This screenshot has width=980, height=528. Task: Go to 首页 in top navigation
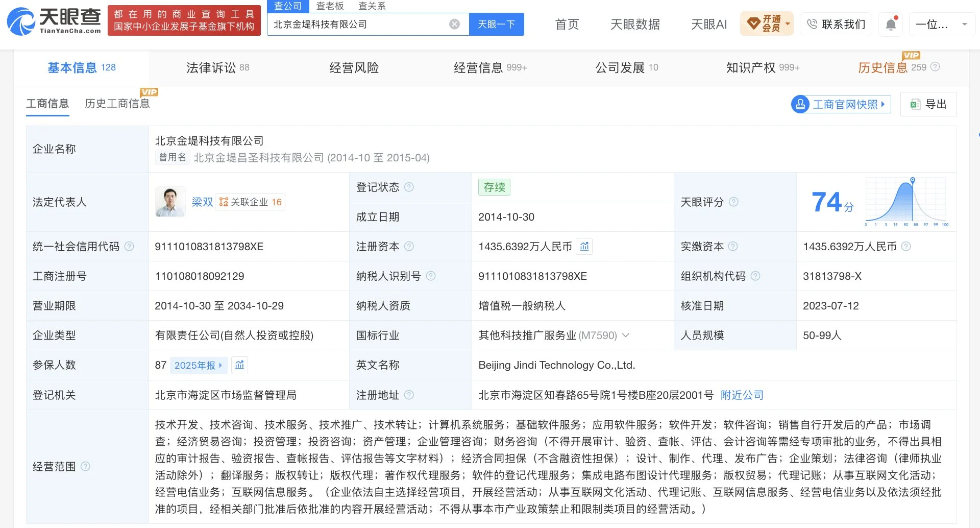567,24
